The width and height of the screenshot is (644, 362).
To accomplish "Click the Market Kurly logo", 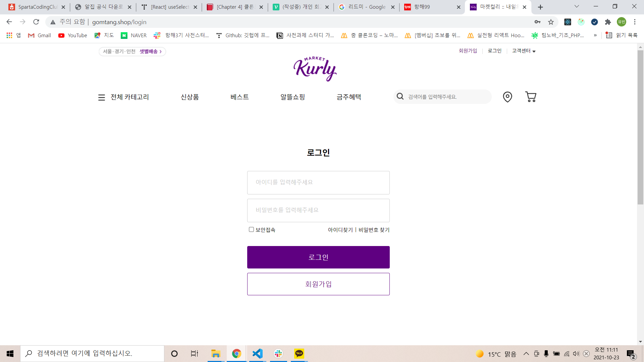I will 315,69.
